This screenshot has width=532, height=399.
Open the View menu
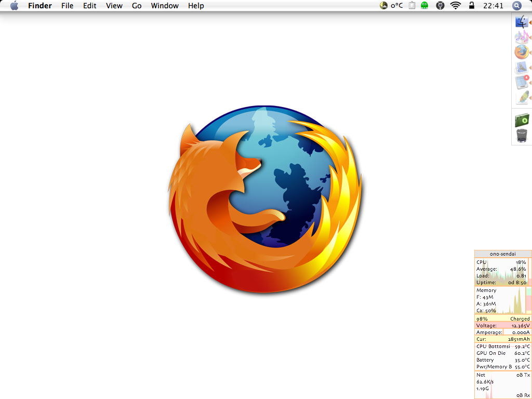(x=114, y=6)
